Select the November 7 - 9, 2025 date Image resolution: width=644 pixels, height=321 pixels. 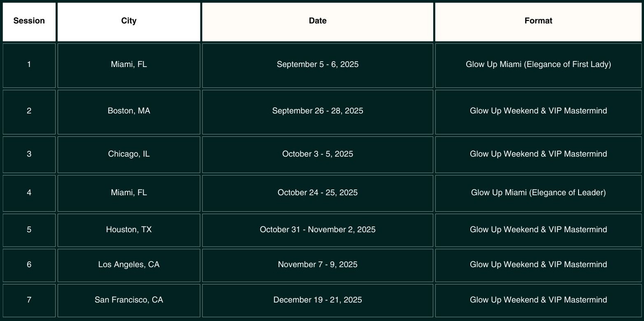click(318, 265)
